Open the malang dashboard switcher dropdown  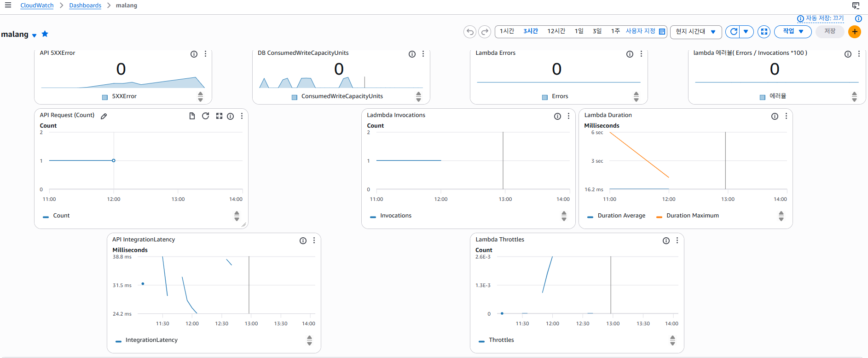pyautogui.click(x=34, y=35)
